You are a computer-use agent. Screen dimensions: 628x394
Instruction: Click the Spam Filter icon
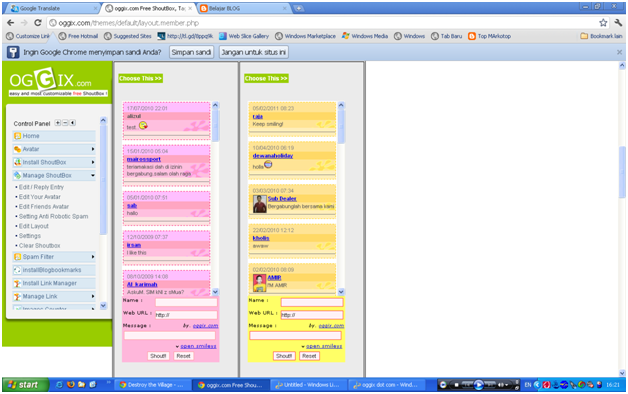[18, 257]
